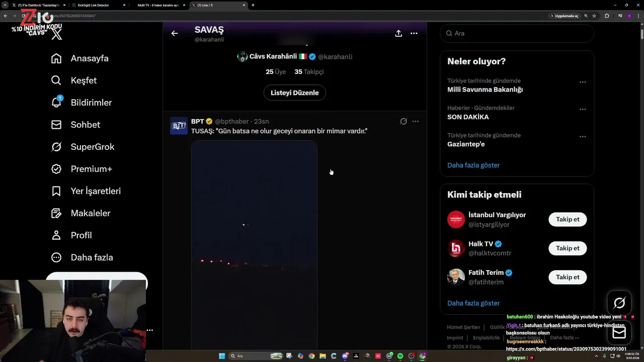The width and height of the screenshot is (644, 362).
Task: Open 35 Takipçi followers list
Action: coord(309,71)
